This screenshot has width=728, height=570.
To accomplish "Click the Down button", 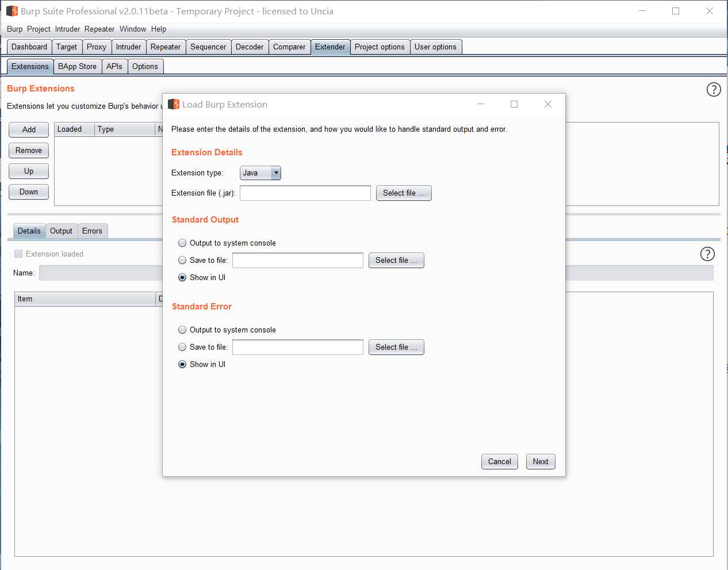I will click(x=29, y=192).
